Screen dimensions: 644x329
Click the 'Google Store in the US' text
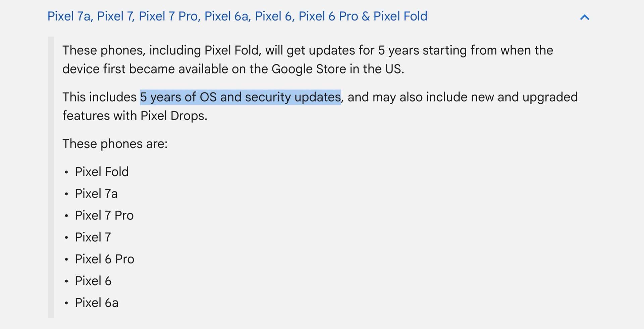pos(338,69)
